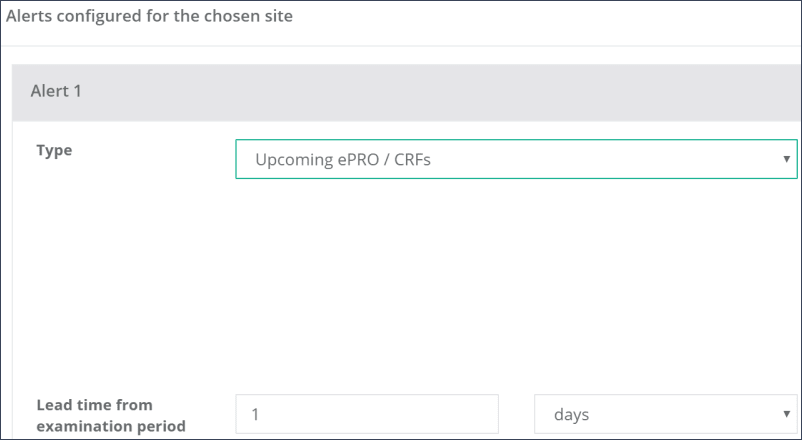The image size is (802, 440).
Task: Click the 'Alert 1' title text
Action: click(x=56, y=92)
